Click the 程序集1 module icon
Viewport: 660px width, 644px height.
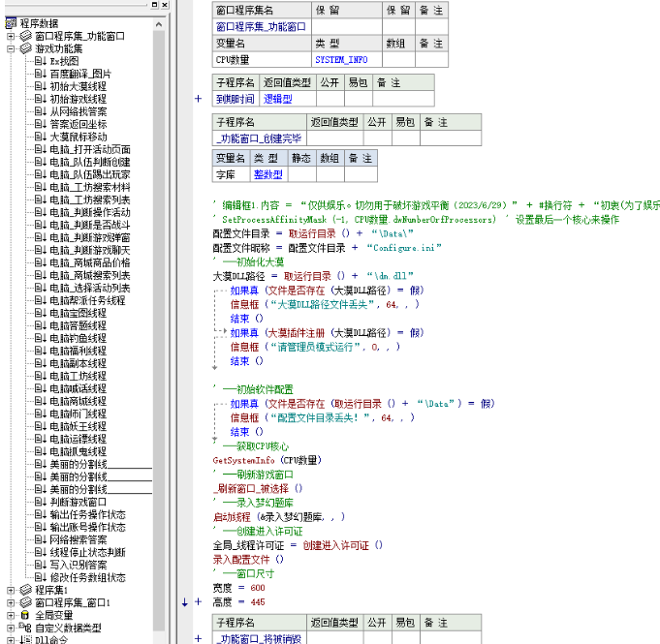pos(26,589)
